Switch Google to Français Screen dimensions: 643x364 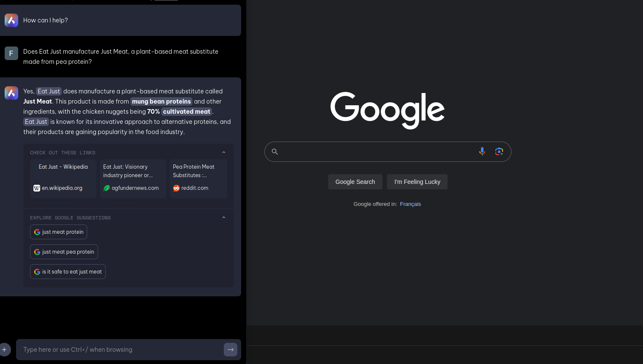coord(410,204)
